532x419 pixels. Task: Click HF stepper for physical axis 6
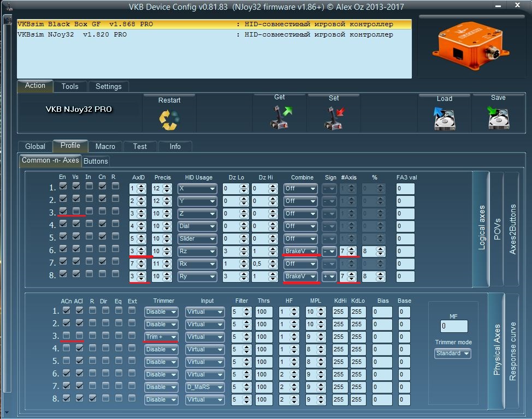[294, 375]
